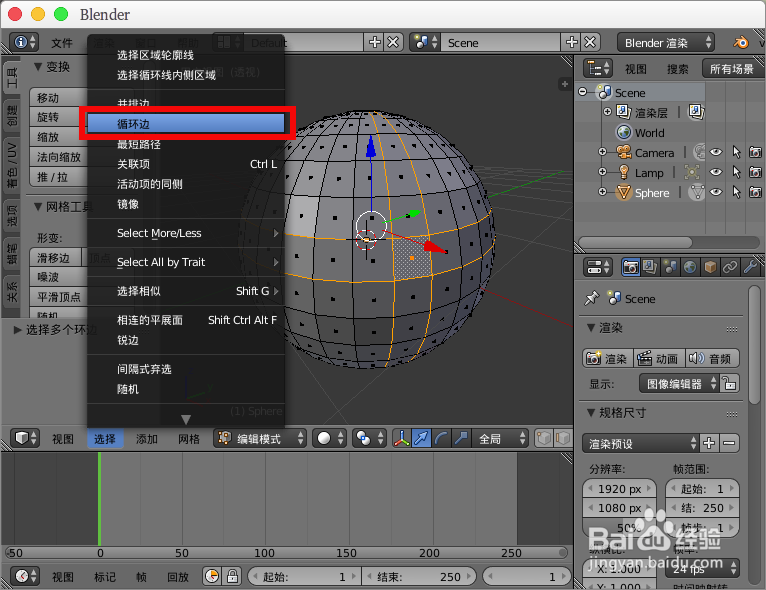Select the Object properties cube tab
766x590 pixels.
tap(710, 267)
